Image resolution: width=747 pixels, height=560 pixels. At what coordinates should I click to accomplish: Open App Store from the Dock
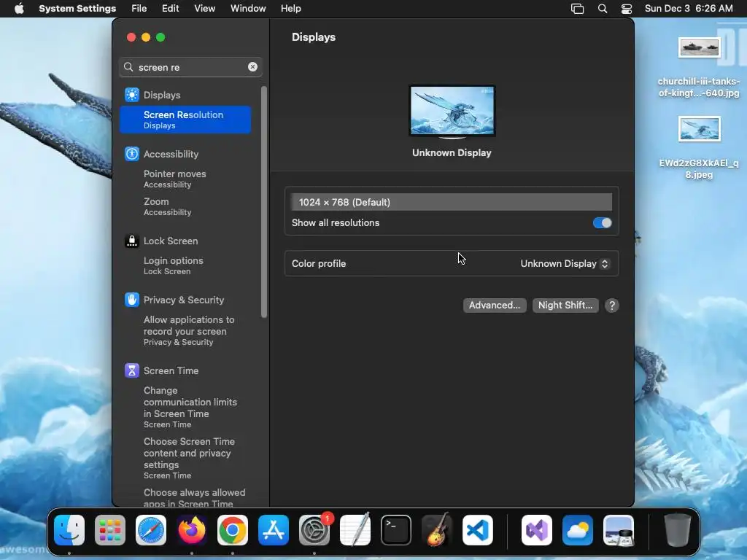point(274,530)
